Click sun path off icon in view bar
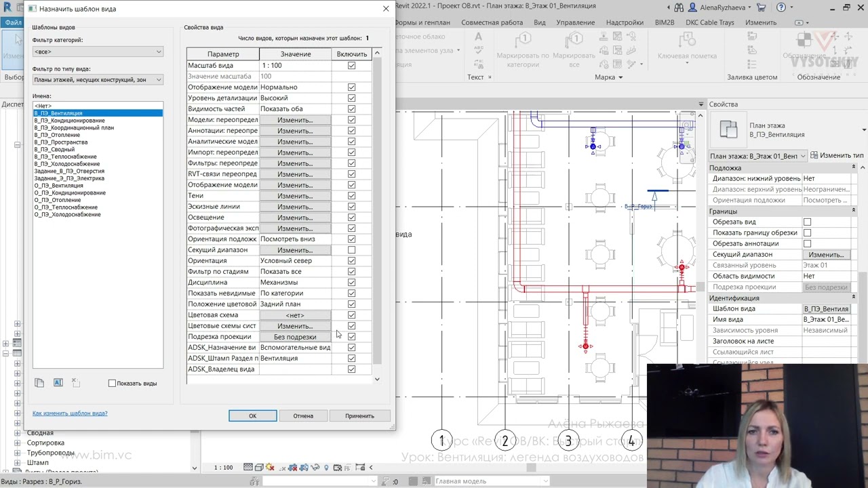 point(271,468)
